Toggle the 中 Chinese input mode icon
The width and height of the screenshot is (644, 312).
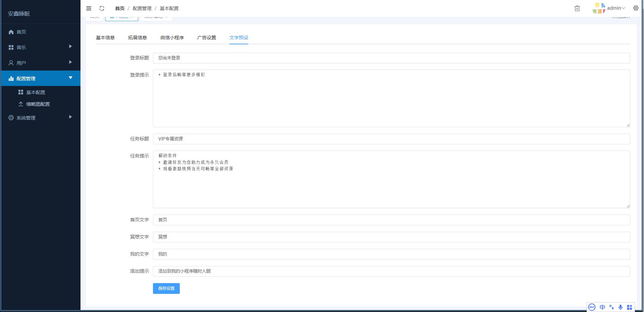pos(602,307)
